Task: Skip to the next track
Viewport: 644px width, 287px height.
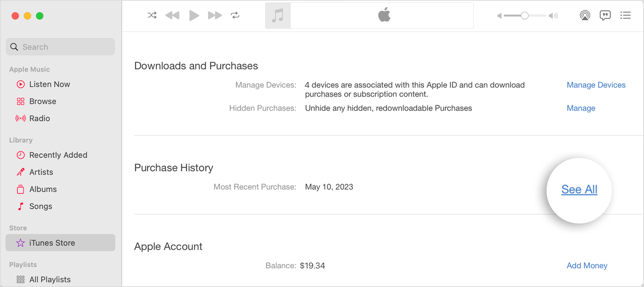Action: click(215, 16)
